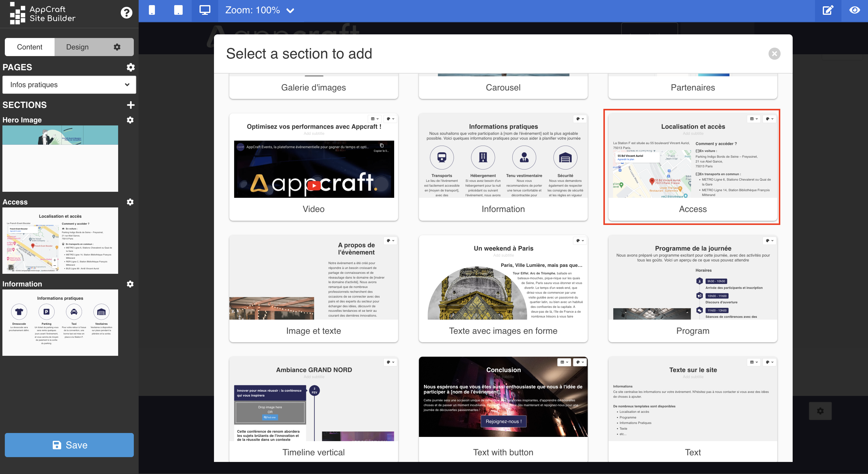Viewport: 868px width, 474px height.
Task: Switch to tablet preview mode
Action: 178,10
